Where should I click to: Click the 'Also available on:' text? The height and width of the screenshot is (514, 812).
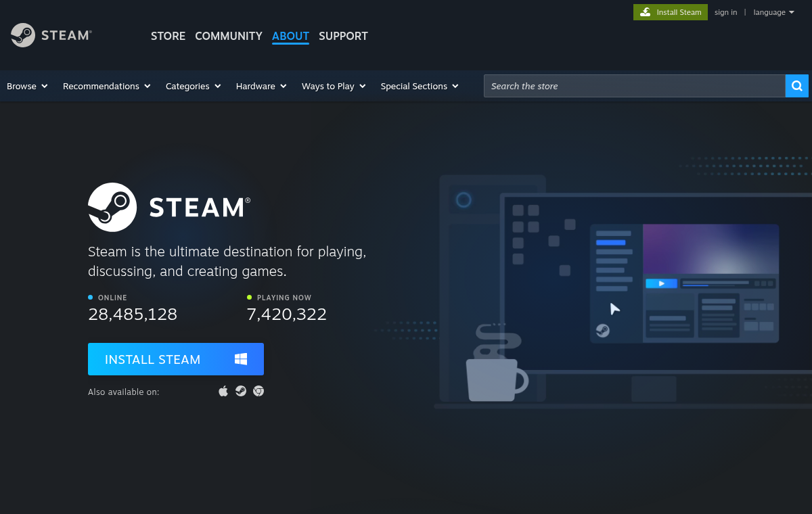coord(124,392)
